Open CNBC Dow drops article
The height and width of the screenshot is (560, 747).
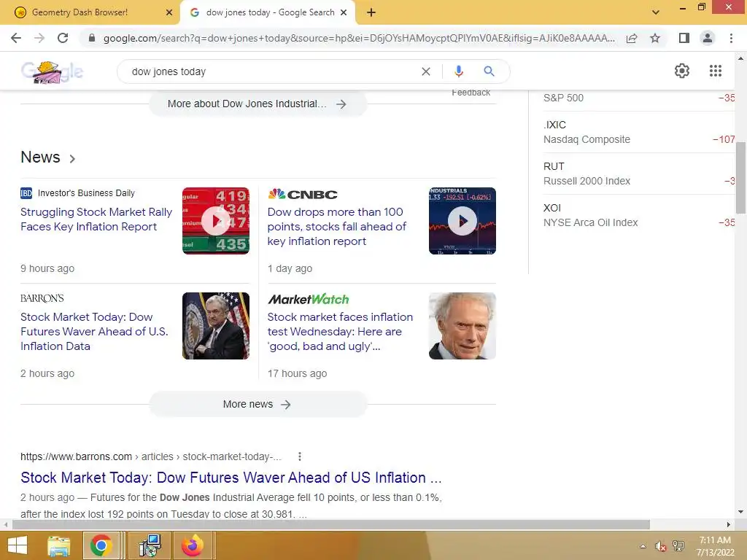(337, 226)
